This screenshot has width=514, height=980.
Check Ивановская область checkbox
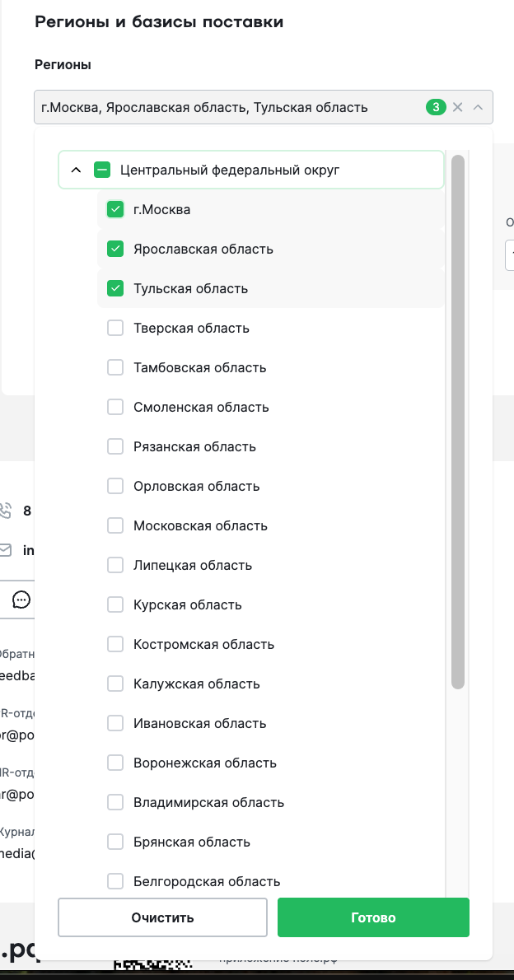point(115,723)
